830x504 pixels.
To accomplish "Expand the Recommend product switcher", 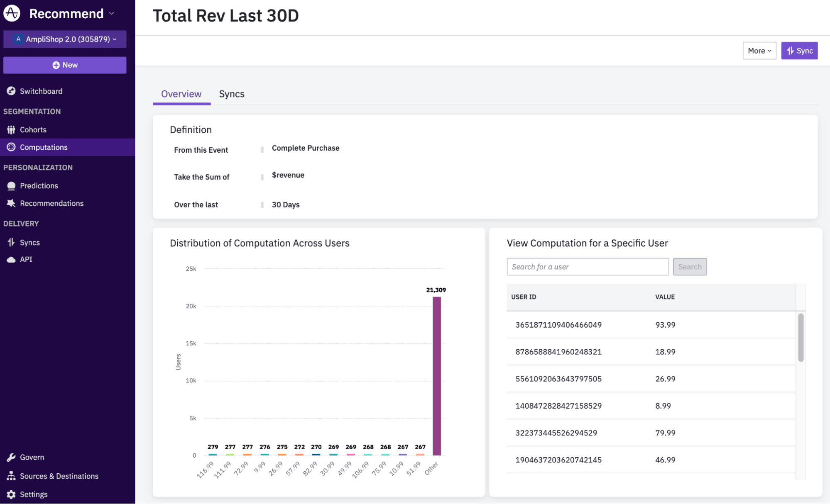I will click(71, 14).
